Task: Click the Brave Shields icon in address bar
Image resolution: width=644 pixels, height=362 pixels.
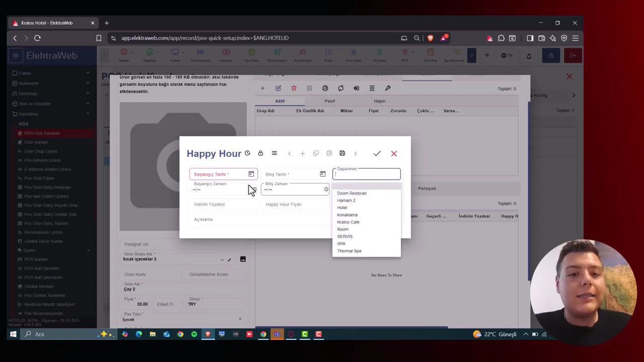Action: pos(430,38)
